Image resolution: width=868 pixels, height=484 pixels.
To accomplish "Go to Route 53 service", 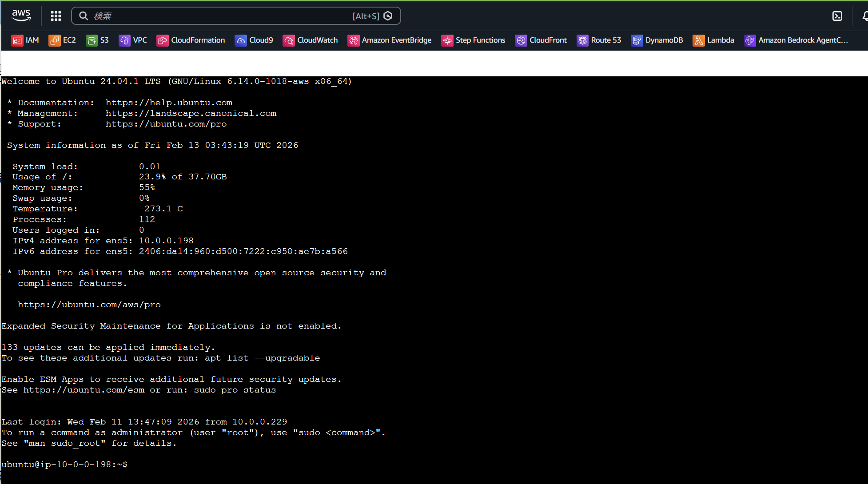I will pos(599,40).
